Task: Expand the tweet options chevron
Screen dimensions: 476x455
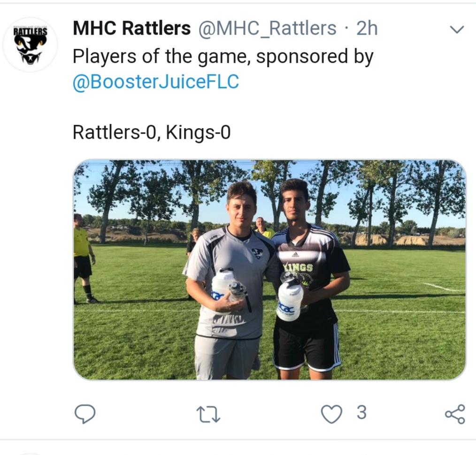Action: [x=457, y=30]
